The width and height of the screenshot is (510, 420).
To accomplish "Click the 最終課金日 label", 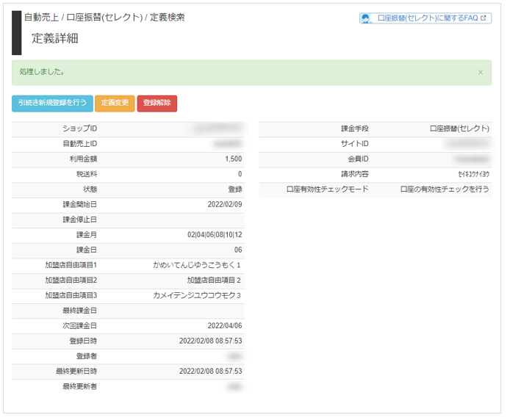I will pos(79,311).
